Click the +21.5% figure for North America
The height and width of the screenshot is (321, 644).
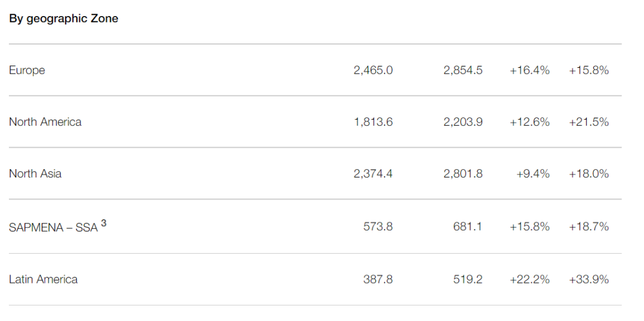coord(589,122)
